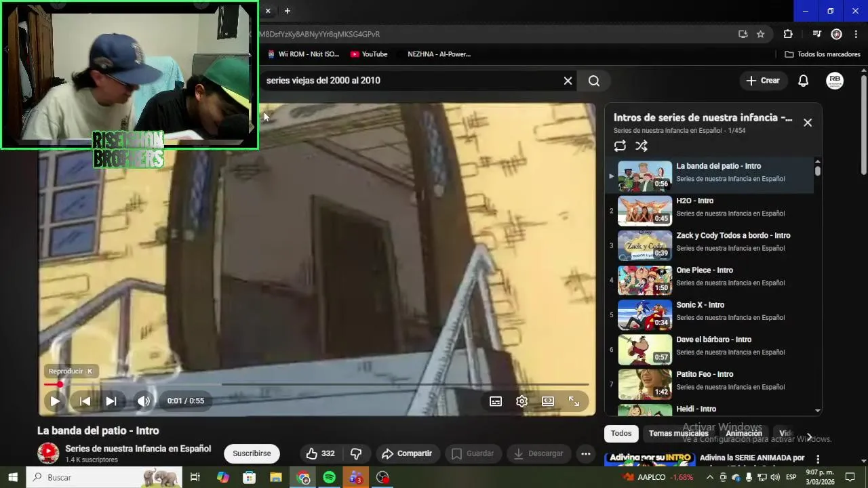Image resolution: width=868 pixels, height=488 pixels.
Task: Save the video with Guardar
Action: [x=473, y=453]
